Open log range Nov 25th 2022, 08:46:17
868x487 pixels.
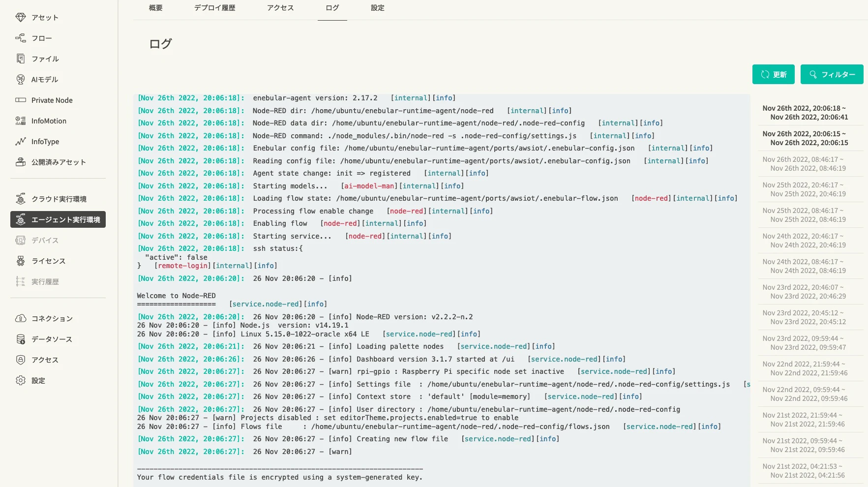(x=810, y=215)
